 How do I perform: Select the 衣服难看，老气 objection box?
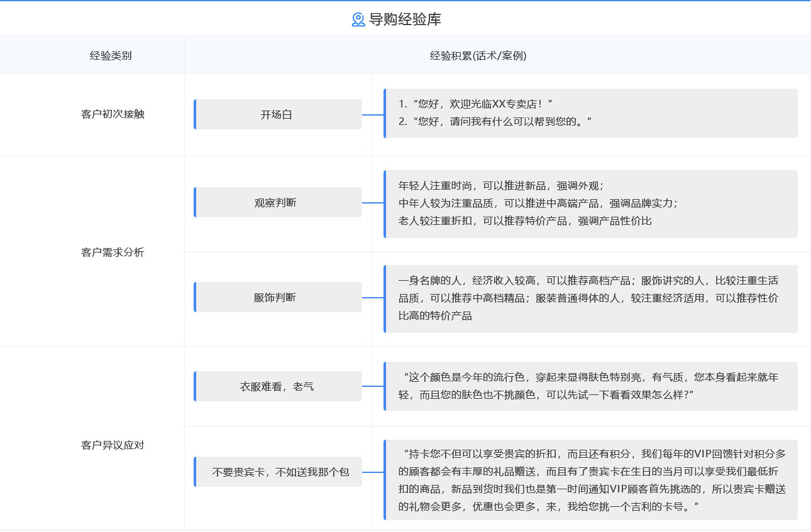(x=277, y=386)
